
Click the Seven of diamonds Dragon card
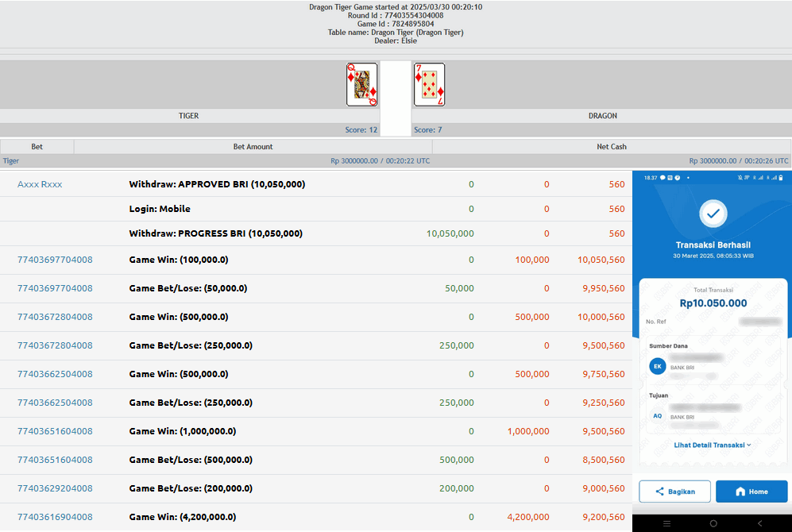click(429, 85)
